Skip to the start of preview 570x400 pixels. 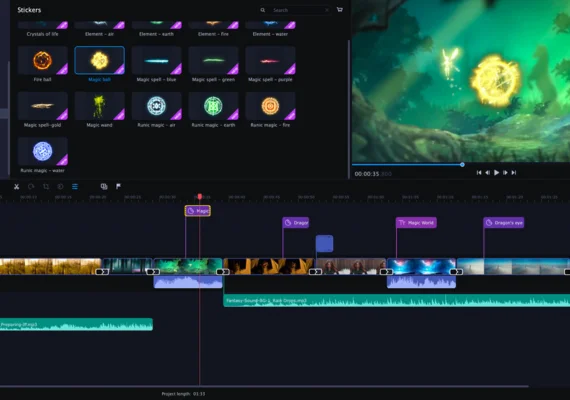coord(479,173)
